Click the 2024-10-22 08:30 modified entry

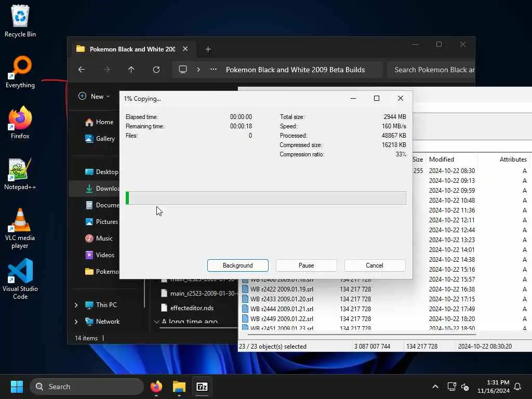(451, 170)
